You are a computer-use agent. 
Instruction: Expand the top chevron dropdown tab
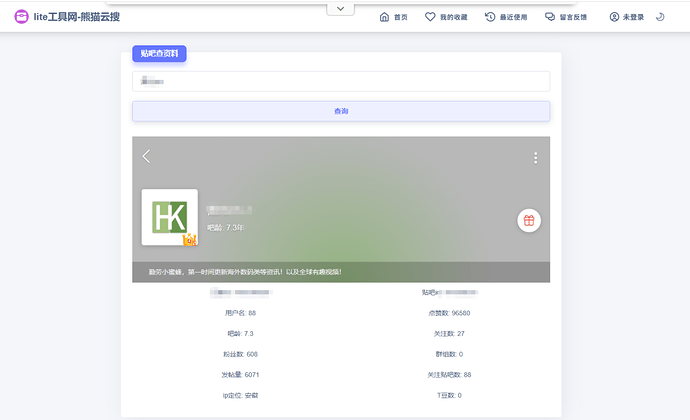[340, 8]
